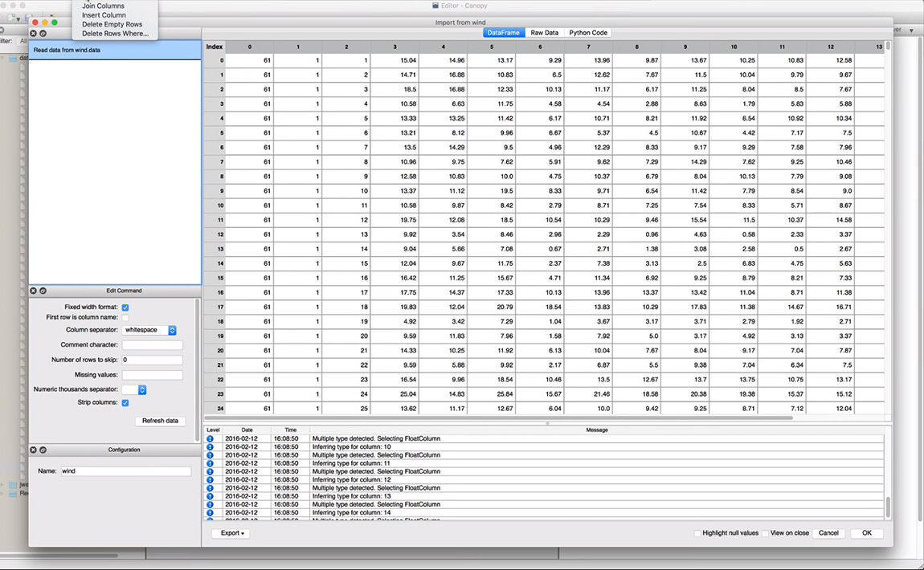Viewport: 924px width, 570px height.
Task: Click the Refresh data button
Action: (x=160, y=421)
